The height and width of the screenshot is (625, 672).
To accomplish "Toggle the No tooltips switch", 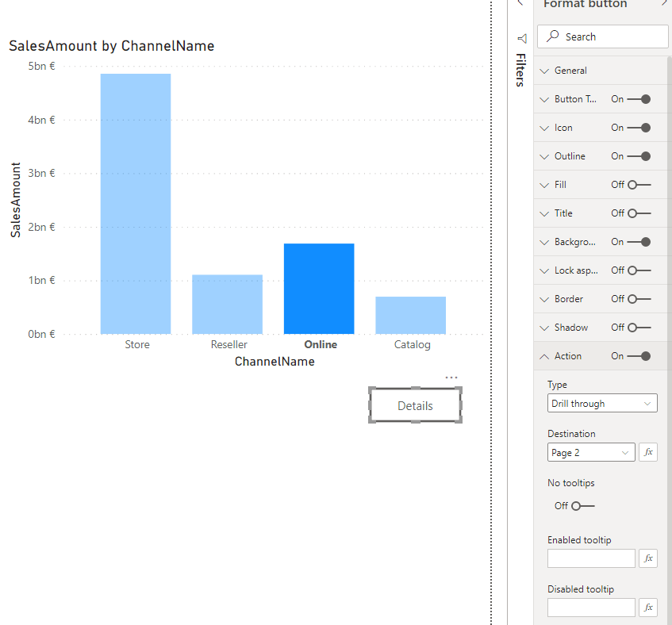I will (x=582, y=506).
